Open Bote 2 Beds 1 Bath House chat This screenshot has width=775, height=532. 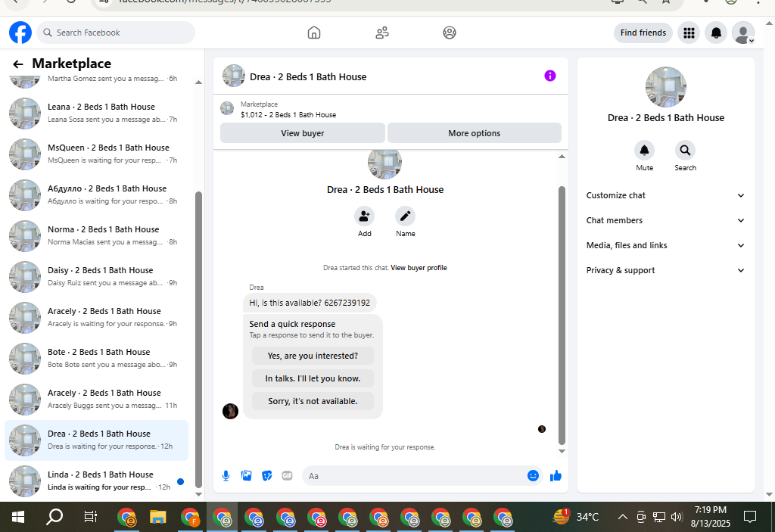pyautogui.click(x=97, y=359)
